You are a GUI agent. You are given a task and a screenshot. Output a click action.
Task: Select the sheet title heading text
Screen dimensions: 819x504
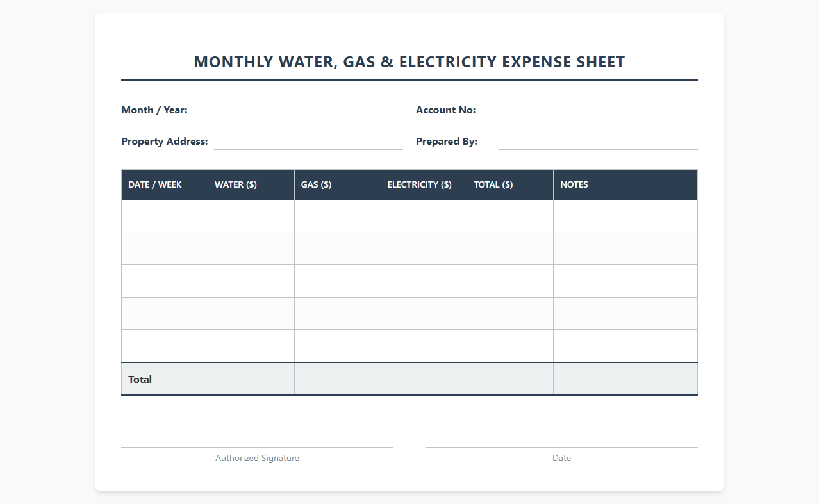tap(409, 62)
